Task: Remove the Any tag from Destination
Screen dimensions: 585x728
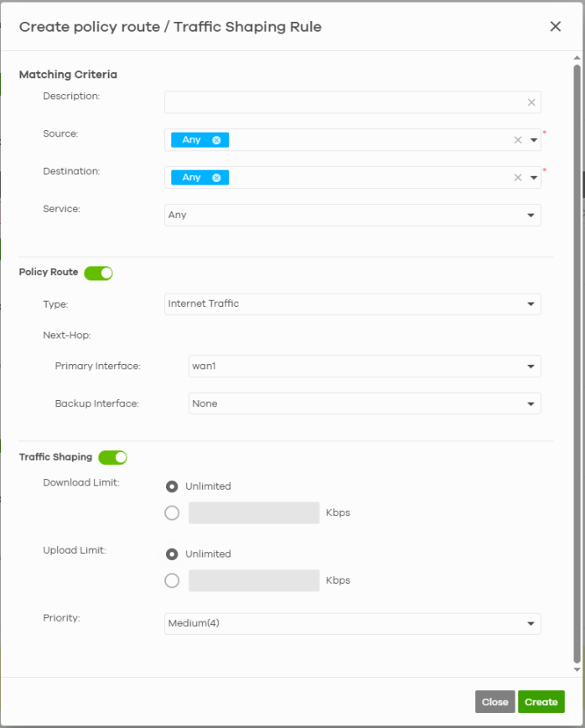Action: (x=216, y=178)
